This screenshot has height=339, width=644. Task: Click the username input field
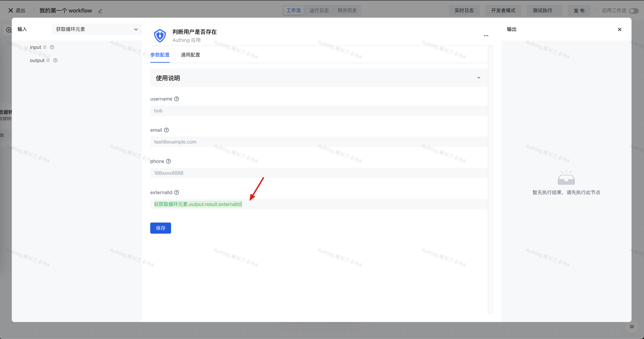(x=319, y=111)
